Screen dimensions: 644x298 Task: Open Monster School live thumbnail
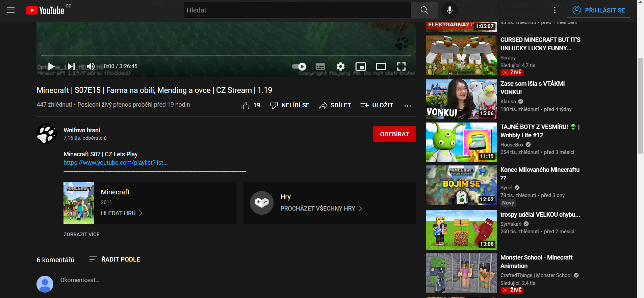(x=462, y=273)
